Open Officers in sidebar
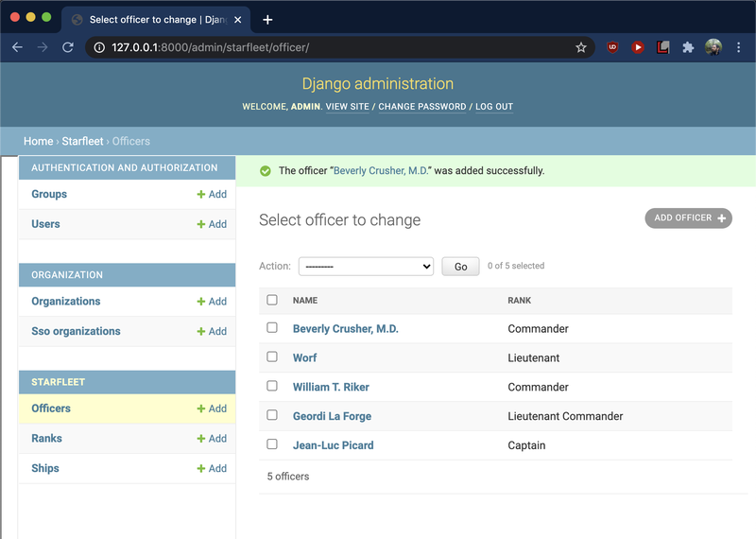This screenshot has width=756, height=539. 51,409
